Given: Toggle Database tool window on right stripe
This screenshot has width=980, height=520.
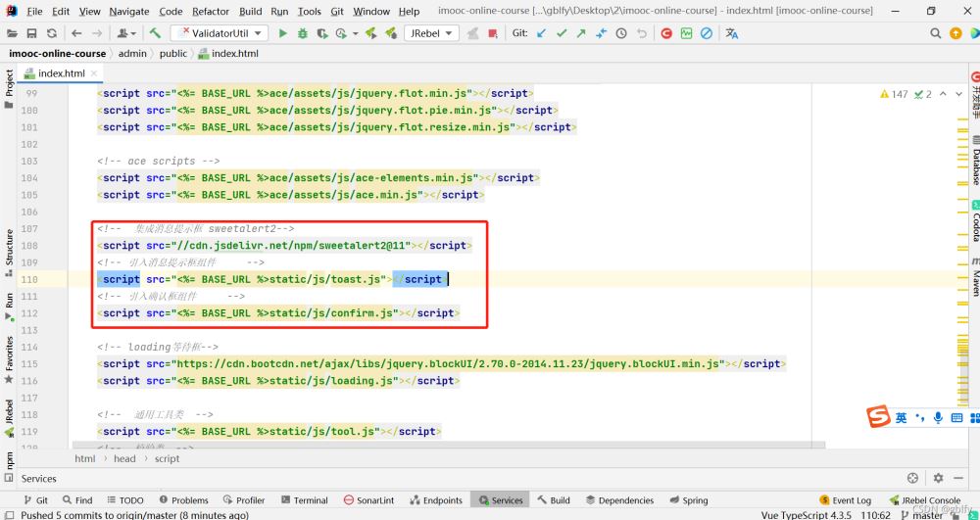Looking at the screenshot, I should pyautogui.click(x=975, y=161).
